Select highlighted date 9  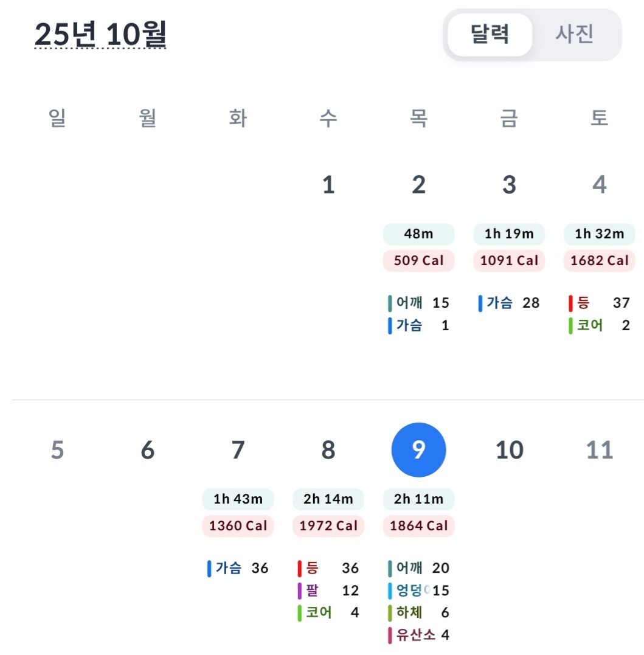click(x=418, y=450)
